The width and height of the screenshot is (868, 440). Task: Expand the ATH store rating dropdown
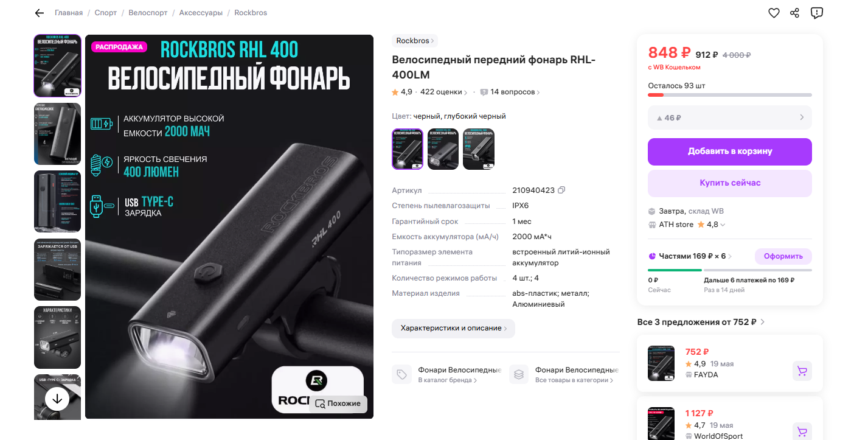point(723,225)
